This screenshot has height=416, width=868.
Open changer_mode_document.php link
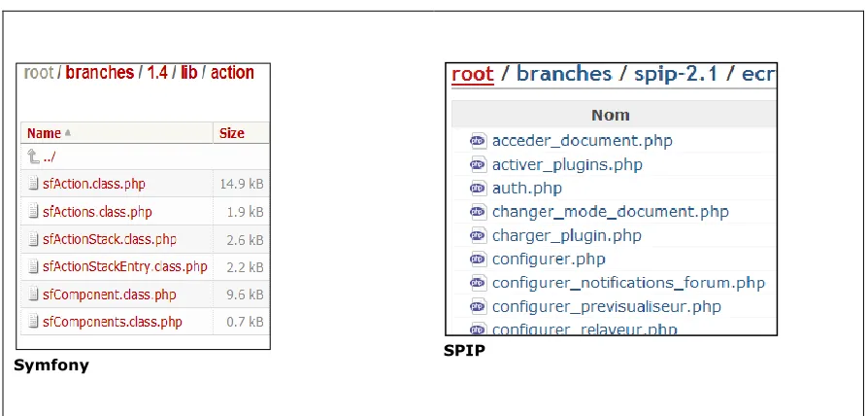coord(611,212)
